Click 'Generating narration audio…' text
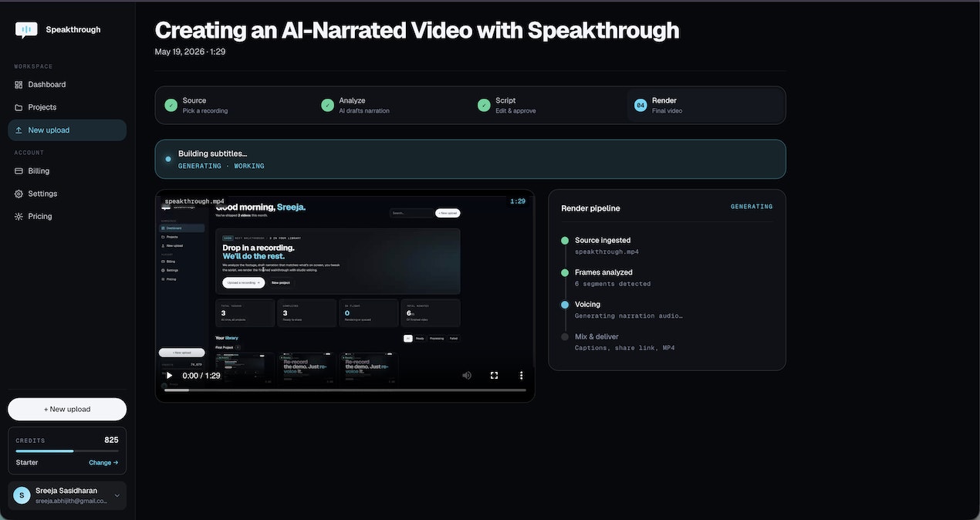The height and width of the screenshot is (520, 980). click(629, 316)
